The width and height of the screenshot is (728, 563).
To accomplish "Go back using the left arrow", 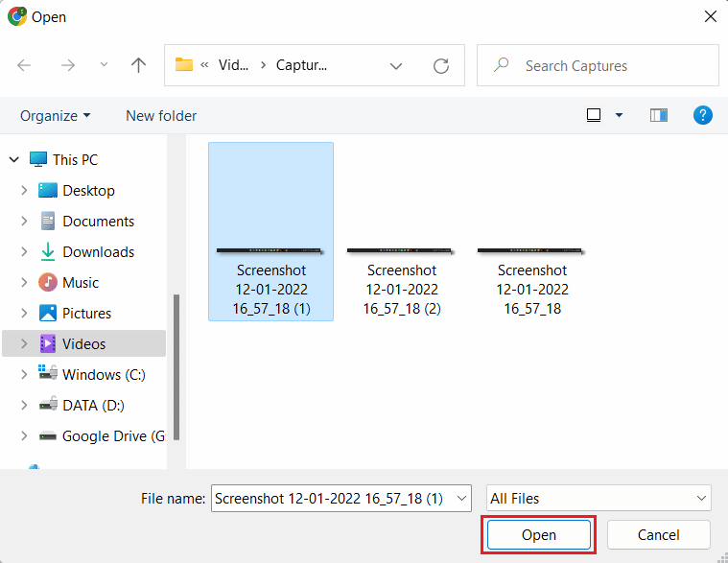I will click(x=24, y=65).
